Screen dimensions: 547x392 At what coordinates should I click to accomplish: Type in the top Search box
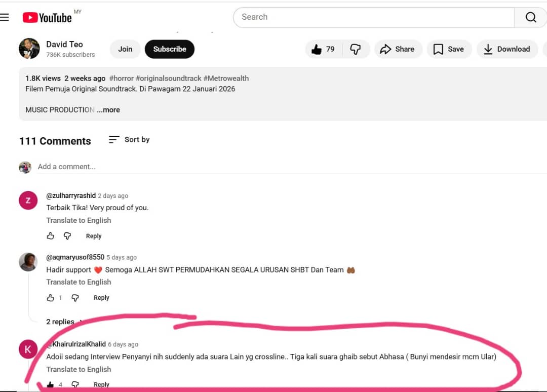[x=373, y=17]
